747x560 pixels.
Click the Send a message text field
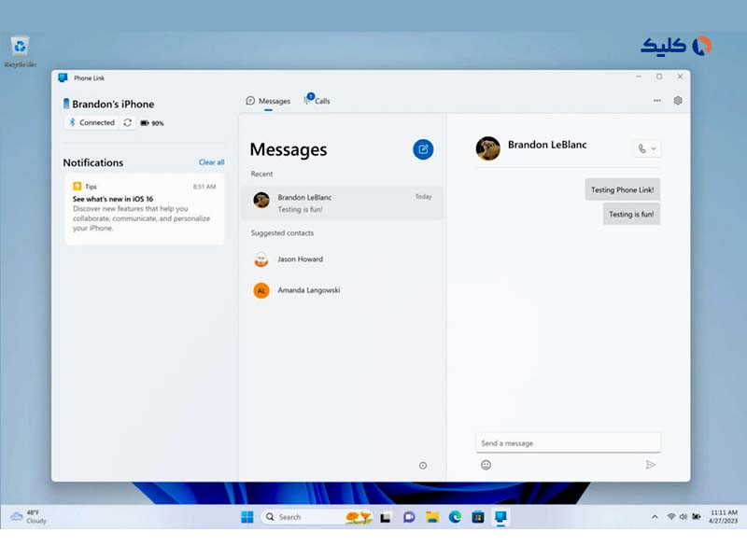point(568,443)
